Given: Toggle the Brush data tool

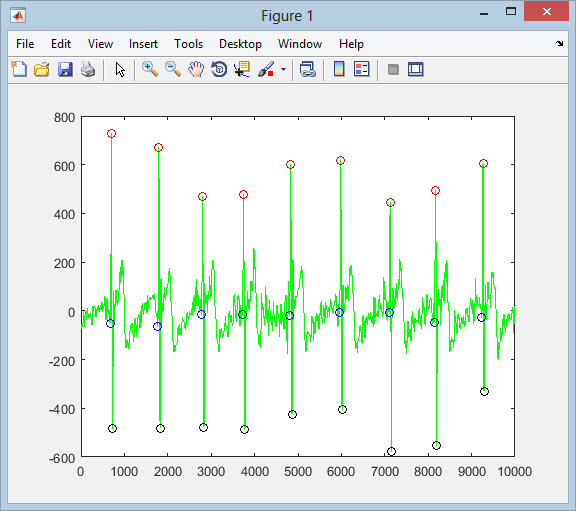Looking at the screenshot, I should 266,69.
